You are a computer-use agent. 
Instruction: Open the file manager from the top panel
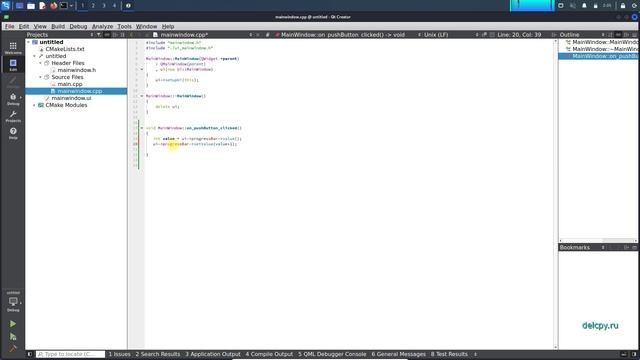pos(31,6)
